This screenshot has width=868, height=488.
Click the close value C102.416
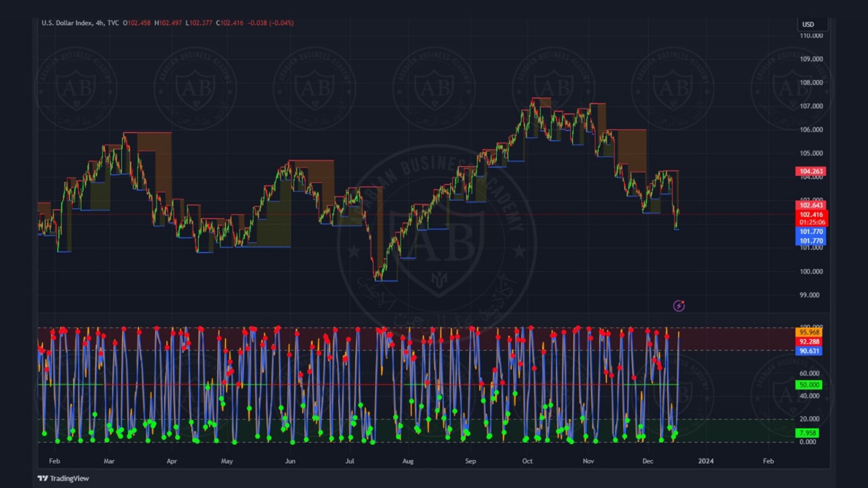point(230,23)
